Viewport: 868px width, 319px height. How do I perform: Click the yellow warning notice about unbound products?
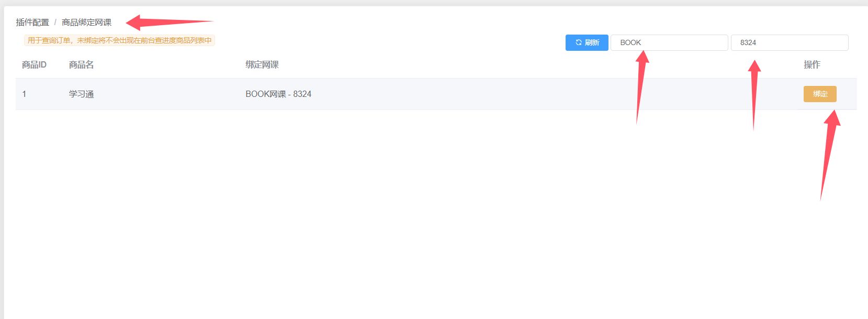pyautogui.click(x=119, y=40)
